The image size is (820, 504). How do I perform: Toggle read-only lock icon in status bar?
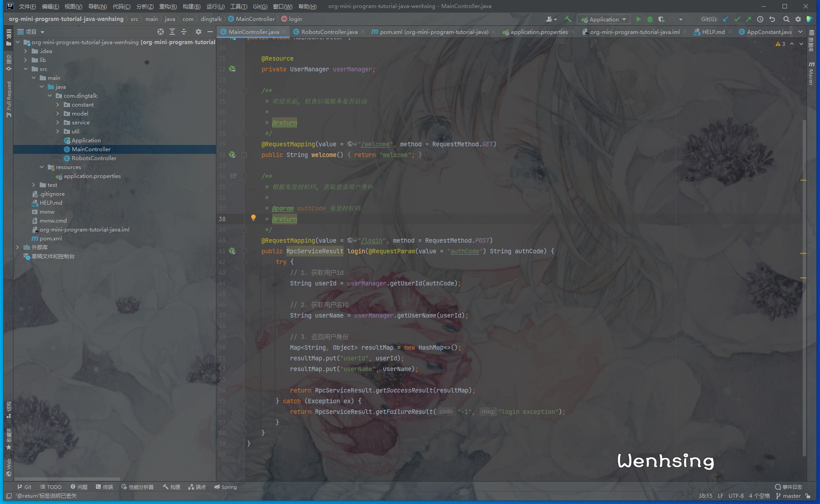pyautogui.click(x=808, y=496)
